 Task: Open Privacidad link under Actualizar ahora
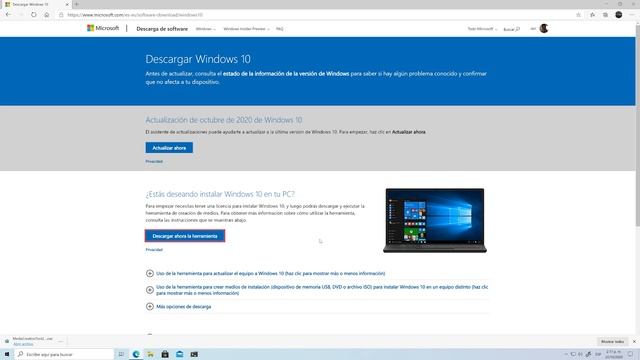pos(154,161)
